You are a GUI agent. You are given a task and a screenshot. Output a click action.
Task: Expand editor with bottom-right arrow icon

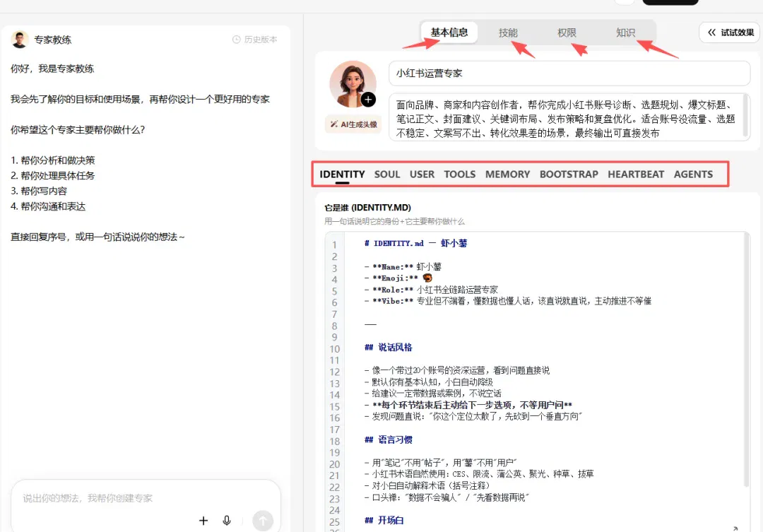click(735, 528)
